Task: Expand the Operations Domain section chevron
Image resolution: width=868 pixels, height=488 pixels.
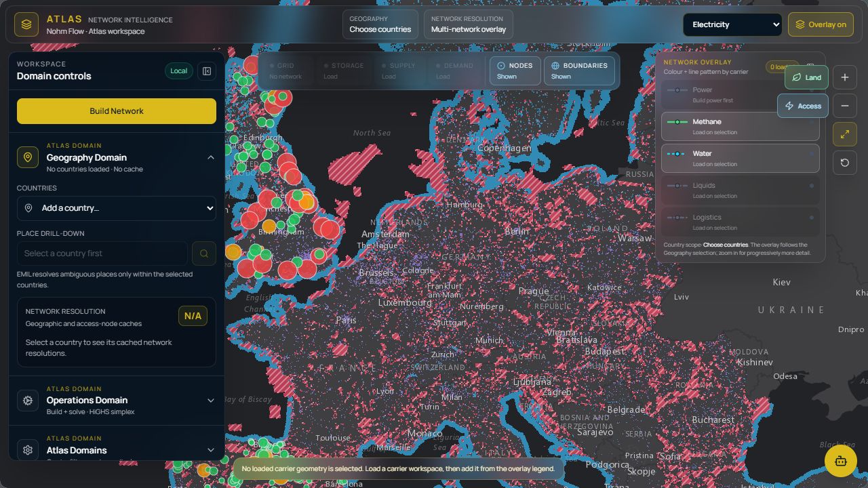Action: pyautogui.click(x=211, y=401)
